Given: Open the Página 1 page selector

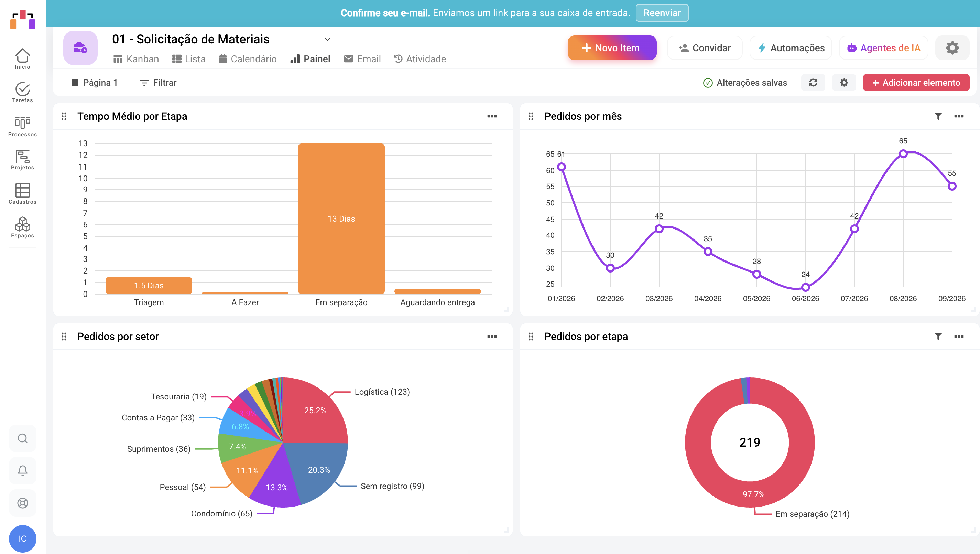Looking at the screenshot, I should 94,83.
